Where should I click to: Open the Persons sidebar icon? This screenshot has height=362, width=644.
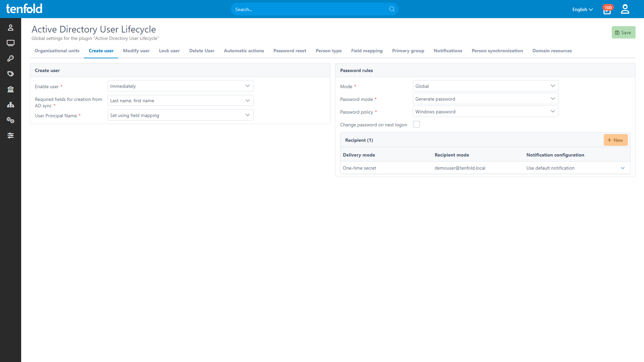coord(10,27)
